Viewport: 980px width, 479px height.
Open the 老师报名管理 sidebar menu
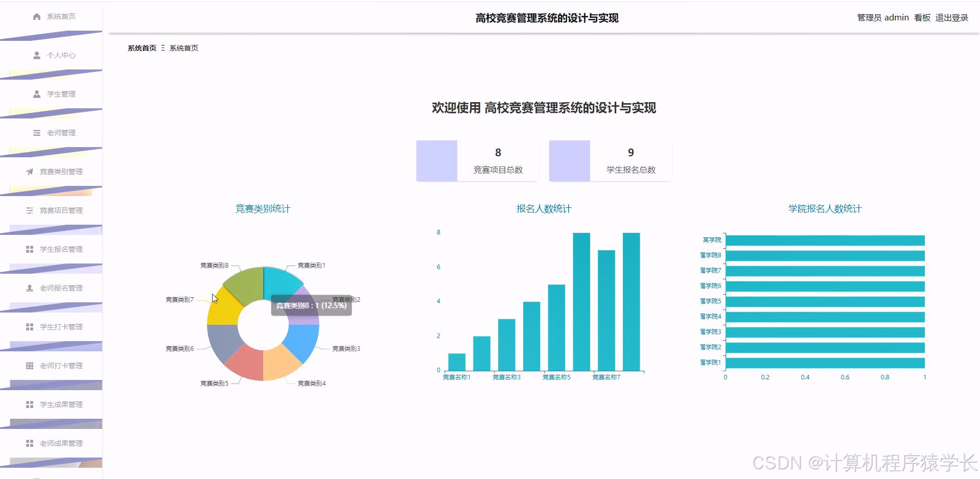point(51,288)
